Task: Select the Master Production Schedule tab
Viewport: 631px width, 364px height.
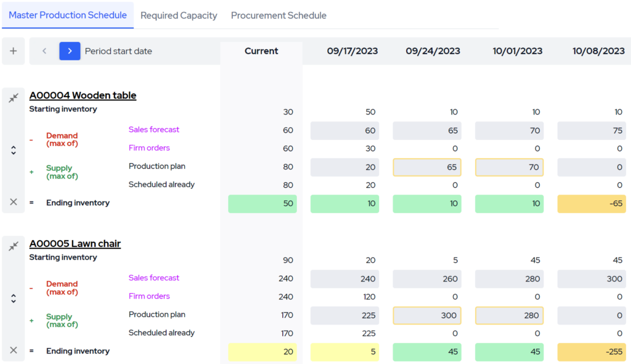Action: point(68,15)
